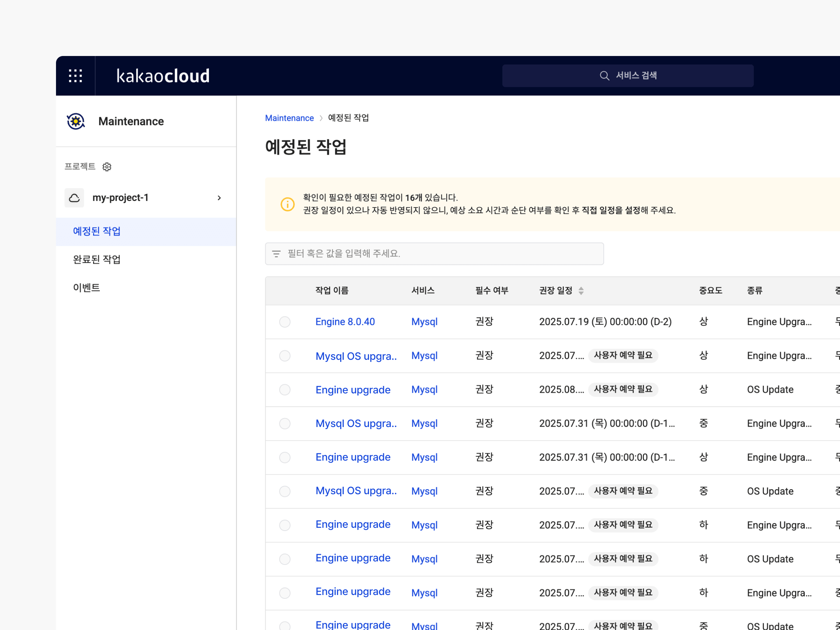Click the 중요도 column header
The height and width of the screenshot is (630, 840).
click(x=710, y=291)
